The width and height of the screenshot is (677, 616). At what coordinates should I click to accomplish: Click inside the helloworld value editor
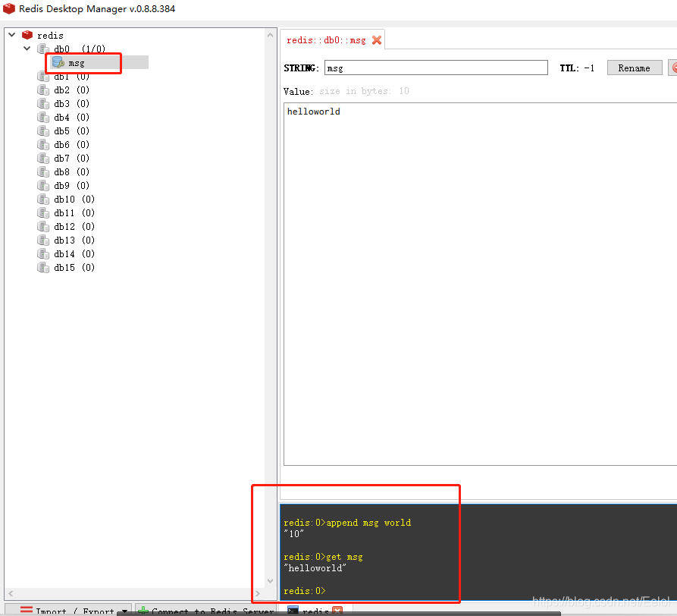tap(480, 284)
